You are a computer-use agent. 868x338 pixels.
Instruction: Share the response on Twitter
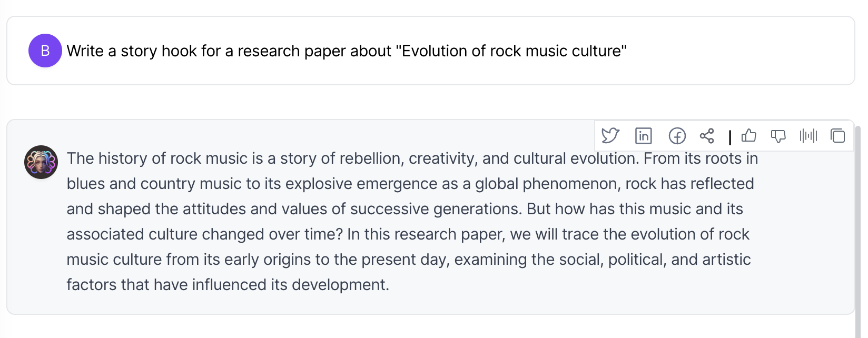610,136
